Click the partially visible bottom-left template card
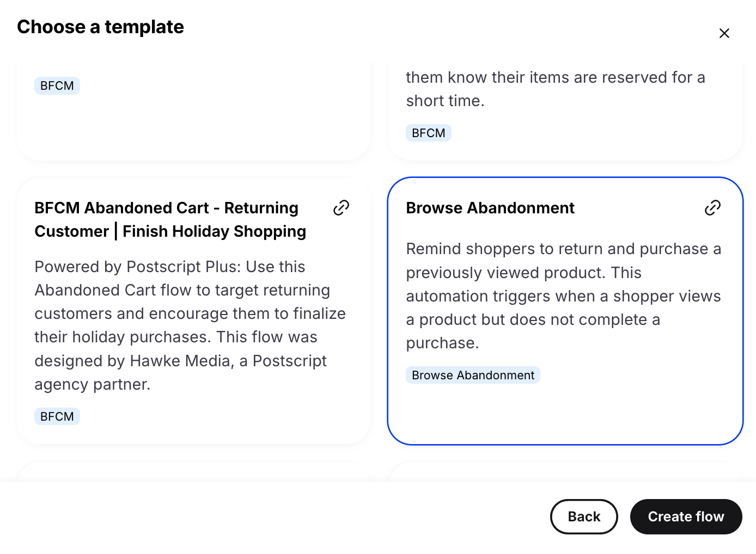The image size is (756, 554). click(193, 471)
